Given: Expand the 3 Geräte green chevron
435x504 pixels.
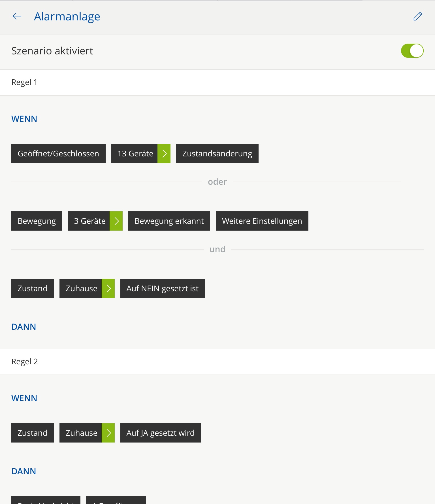Looking at the screenshot, I should pyautogui.click(x=116, y=221).
